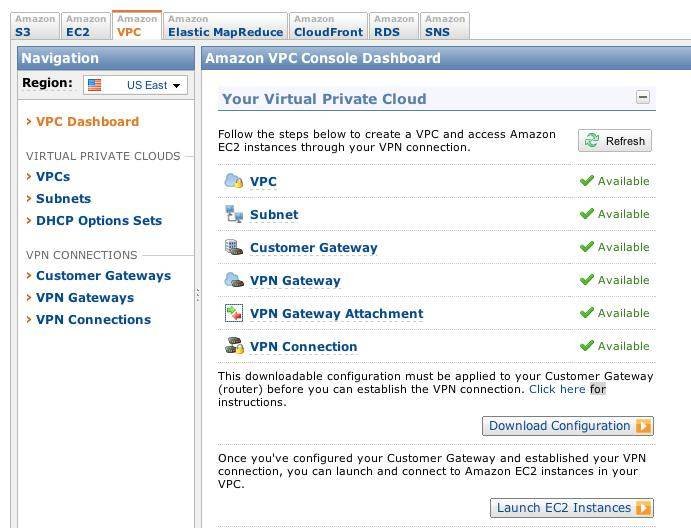Switch to the Amazon S3 tab
The width and height of the screenshot is (691, 528).
(35, 25)
